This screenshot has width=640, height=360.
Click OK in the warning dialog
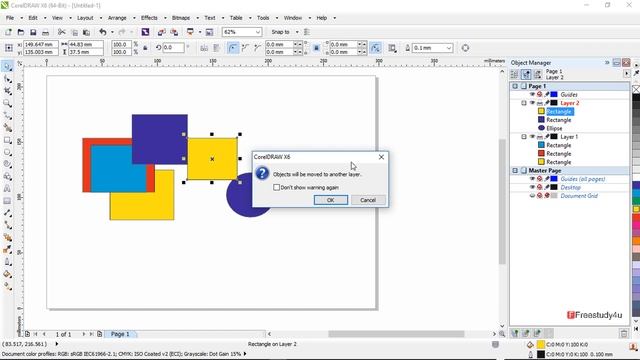pos(331,200)
